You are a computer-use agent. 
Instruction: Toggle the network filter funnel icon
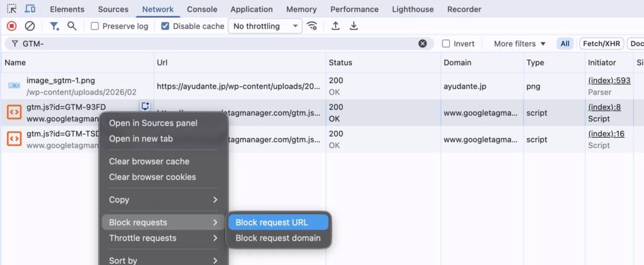click(x=55, y=26)
